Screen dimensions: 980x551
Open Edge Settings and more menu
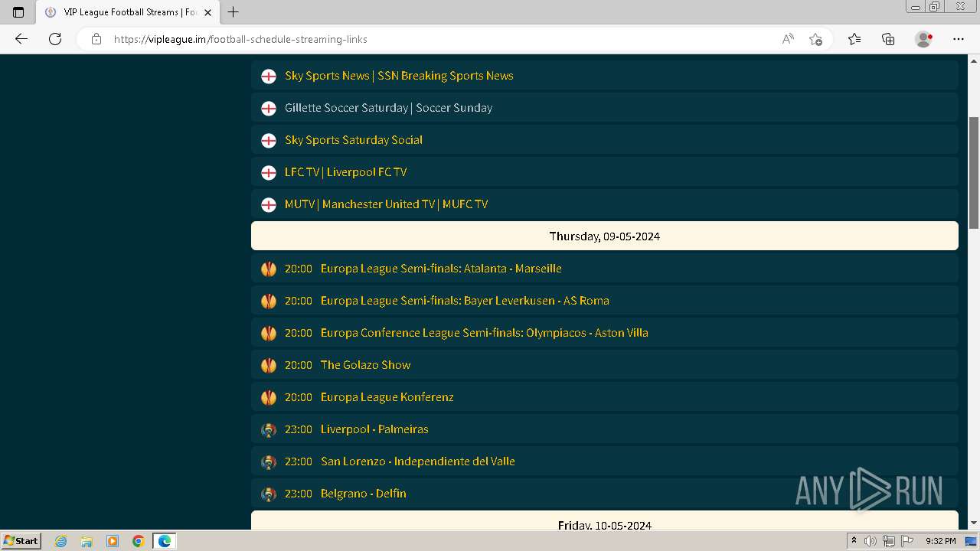click(959, 39)
